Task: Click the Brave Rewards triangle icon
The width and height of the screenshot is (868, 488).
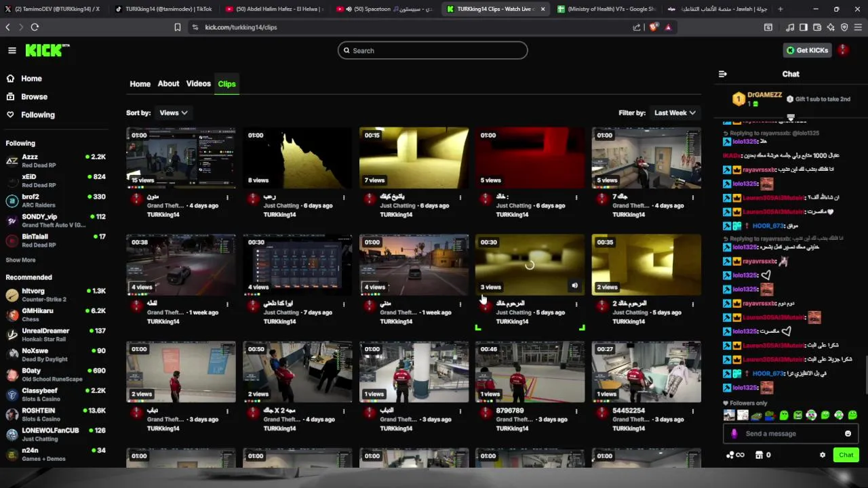Action: click(668, 27)
